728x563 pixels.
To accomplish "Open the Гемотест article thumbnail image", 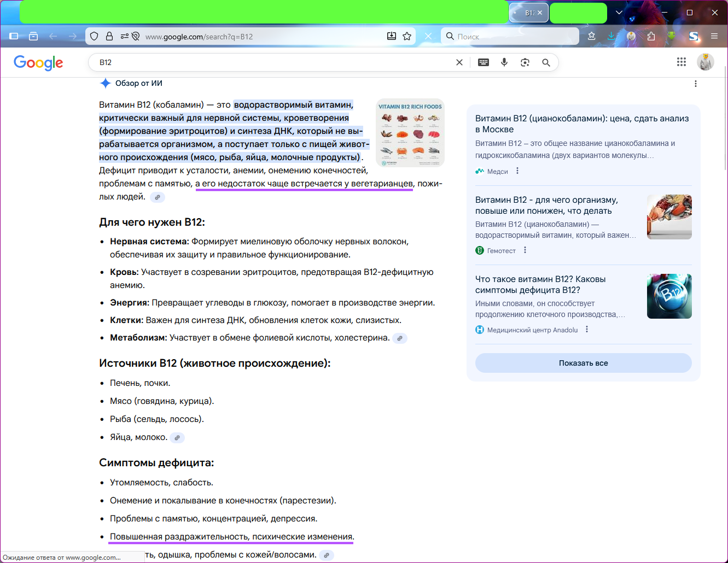I will coord(669,217).
